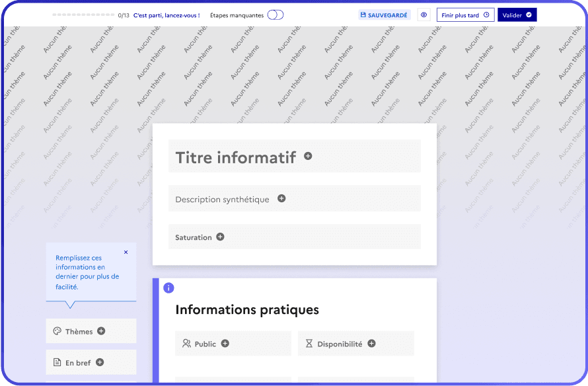Screen dimensions: 588x386
Task: Click the Finir plus tard button
Action: coord(465,15)
